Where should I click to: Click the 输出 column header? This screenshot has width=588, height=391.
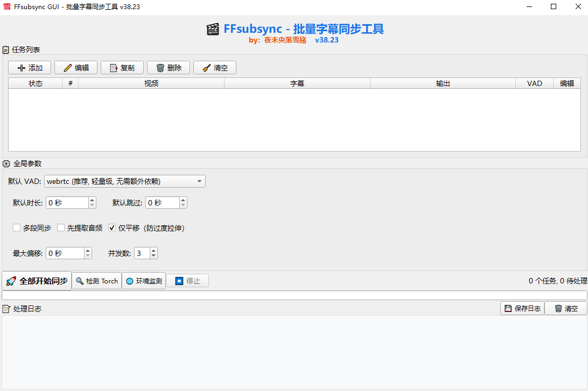click(443, 83)
